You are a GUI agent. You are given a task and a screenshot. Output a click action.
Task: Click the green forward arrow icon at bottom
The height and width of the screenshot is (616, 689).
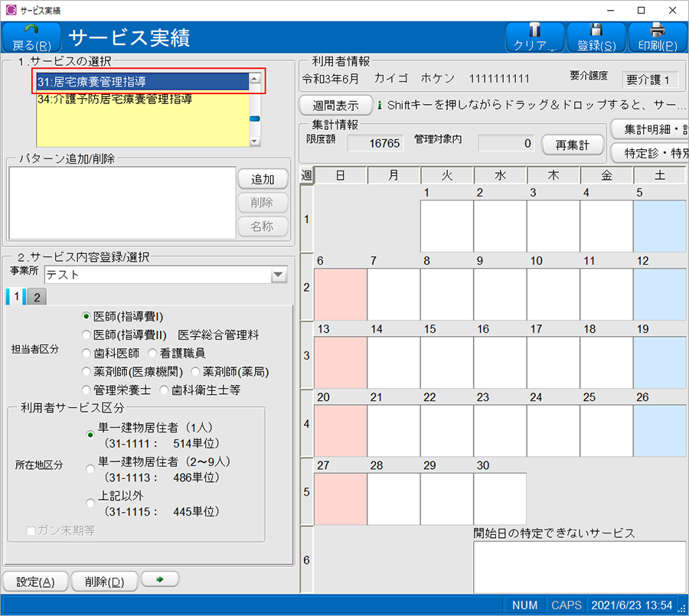(158, 582)
